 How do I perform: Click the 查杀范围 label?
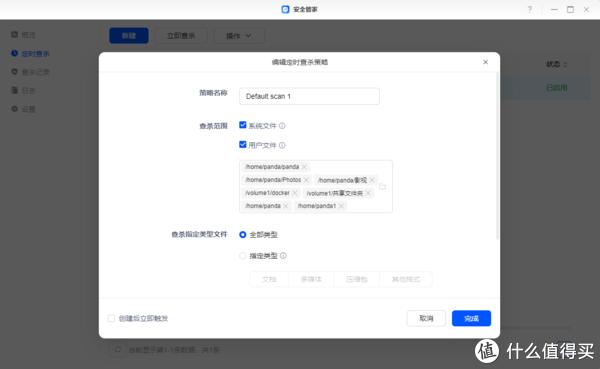[x=214, y=126]
